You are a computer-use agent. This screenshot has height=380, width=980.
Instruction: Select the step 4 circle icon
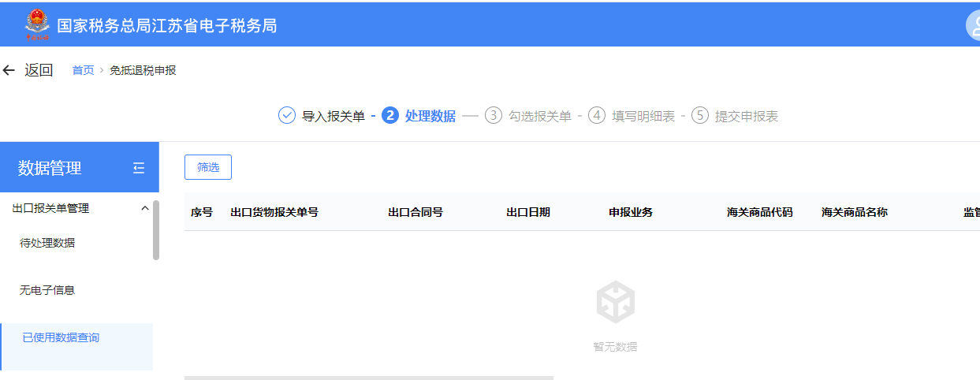tap(597, 116)
